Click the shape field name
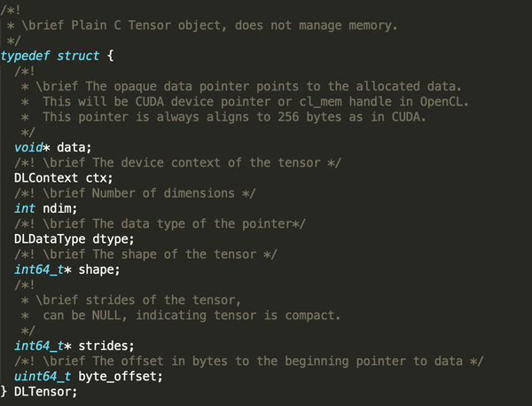Image resolution: width=532 pixels, height=406 pixels. (98, 269)
